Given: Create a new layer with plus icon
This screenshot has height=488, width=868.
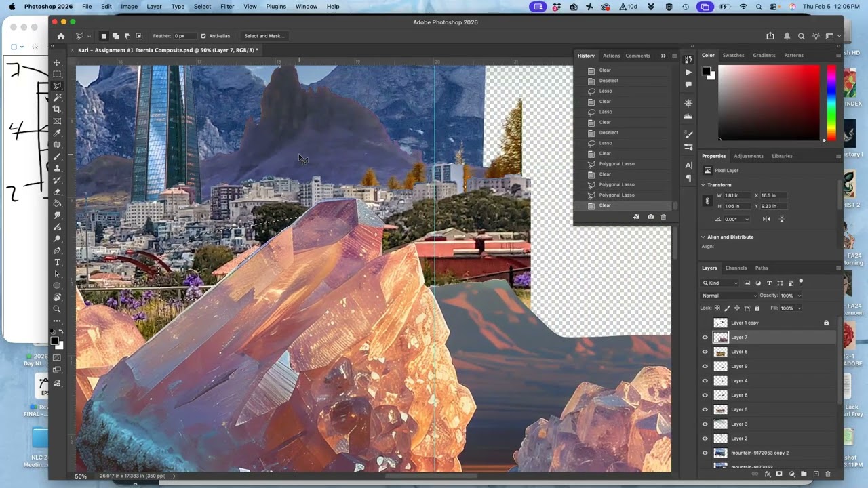Looking at the screenshot, I should [x=816, y=474].
